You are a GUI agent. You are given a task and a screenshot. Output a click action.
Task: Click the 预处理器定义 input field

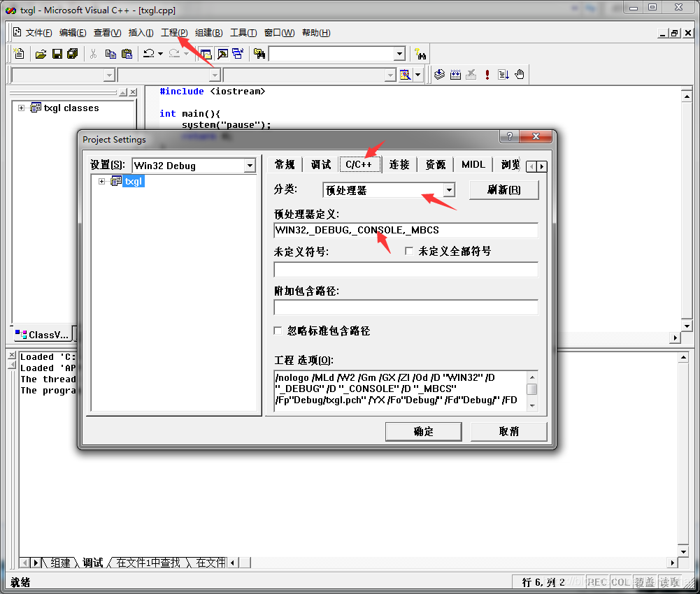pos(406,231)
